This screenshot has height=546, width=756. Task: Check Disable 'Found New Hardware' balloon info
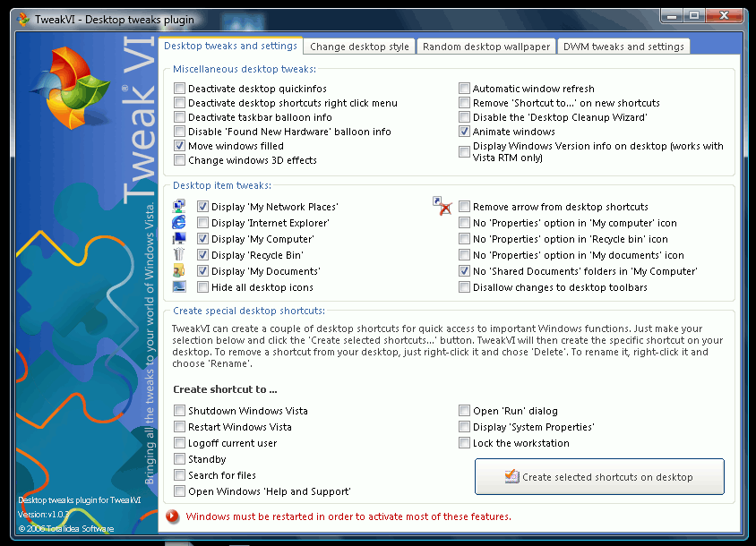[x=179, y=132]
